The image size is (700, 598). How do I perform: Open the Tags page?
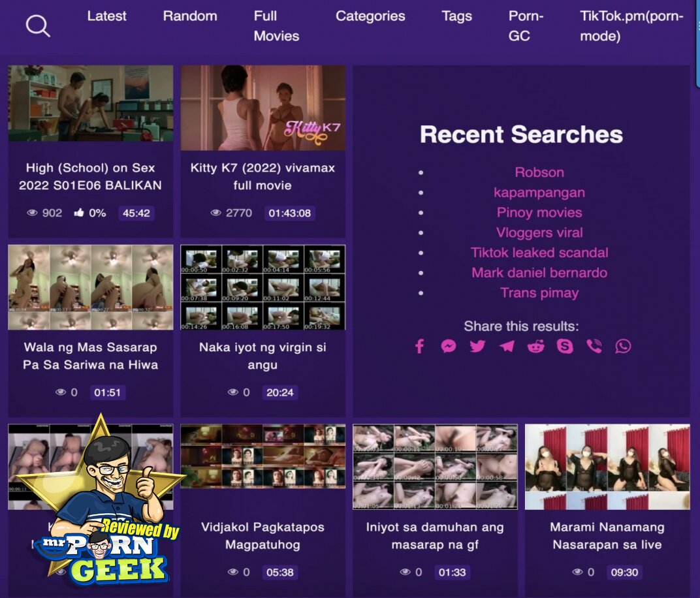point(456,16)
